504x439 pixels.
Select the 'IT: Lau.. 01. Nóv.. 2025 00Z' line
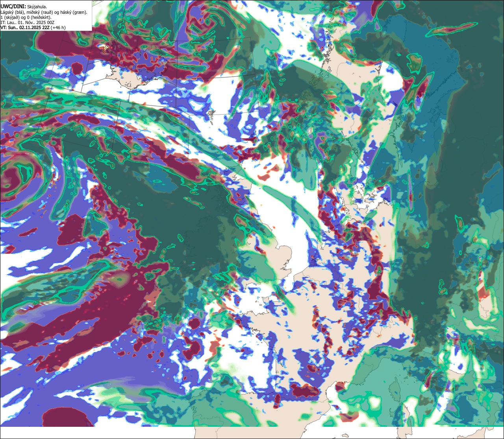pyautogui.click(x=28, y=22)
